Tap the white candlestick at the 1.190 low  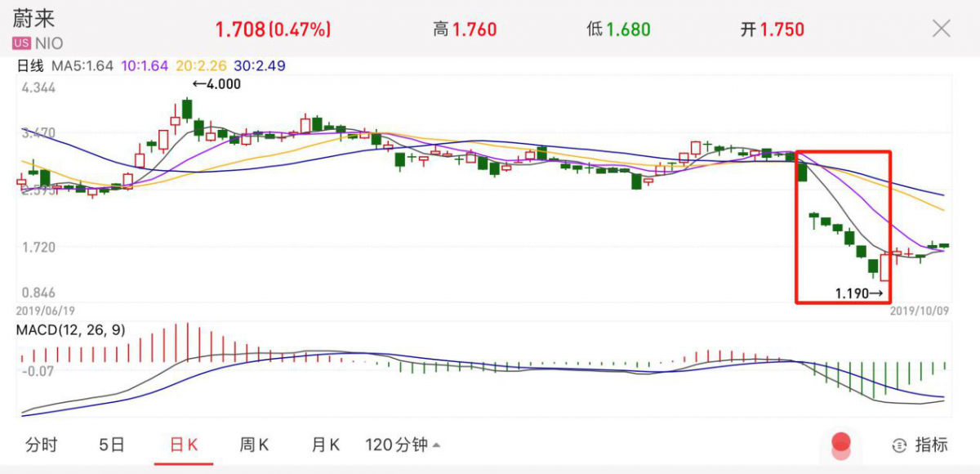[885, 267]
